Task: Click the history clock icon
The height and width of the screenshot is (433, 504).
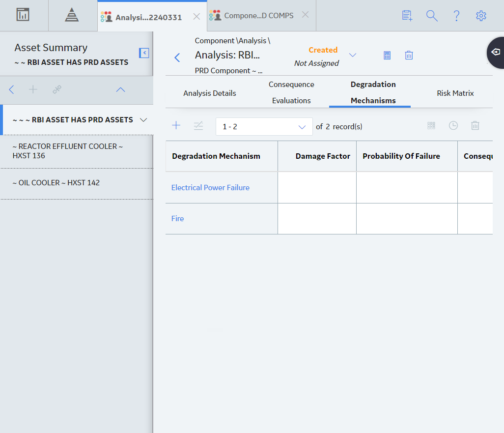Action: pos(453,125)
